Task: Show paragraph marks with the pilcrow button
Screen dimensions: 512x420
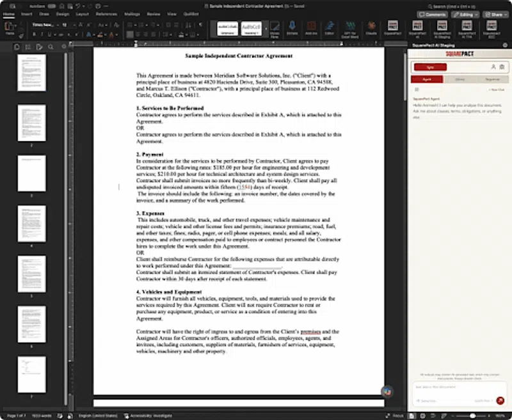Action: point(200,25)
